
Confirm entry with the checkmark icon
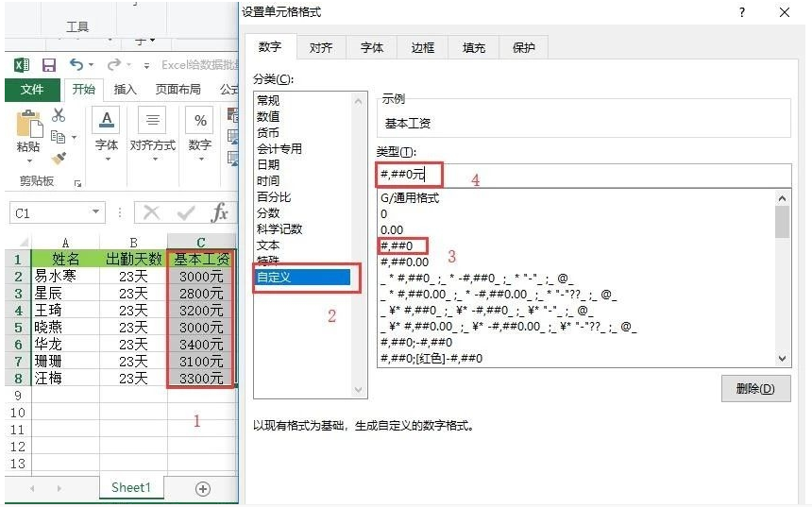click(x=185, y=212)
